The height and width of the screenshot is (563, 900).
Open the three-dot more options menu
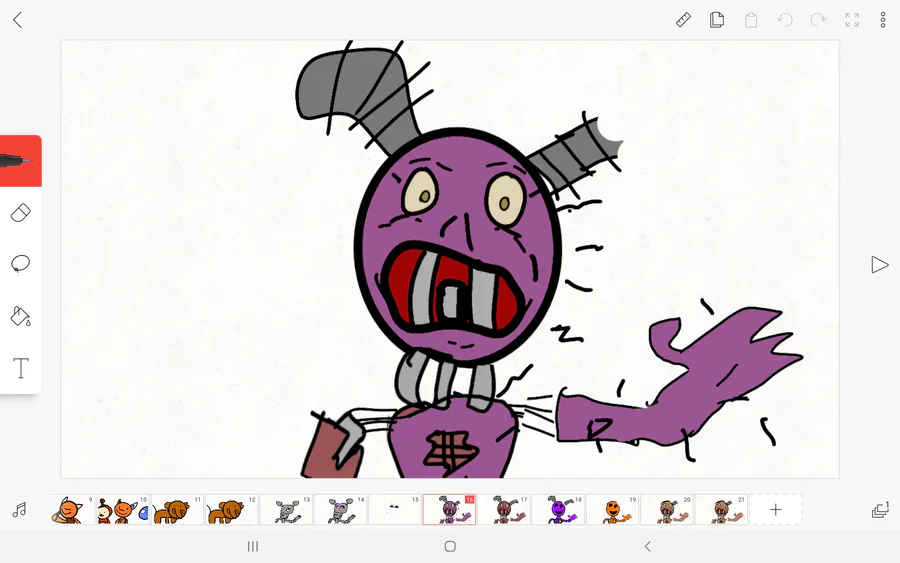[x=883, y=20]
